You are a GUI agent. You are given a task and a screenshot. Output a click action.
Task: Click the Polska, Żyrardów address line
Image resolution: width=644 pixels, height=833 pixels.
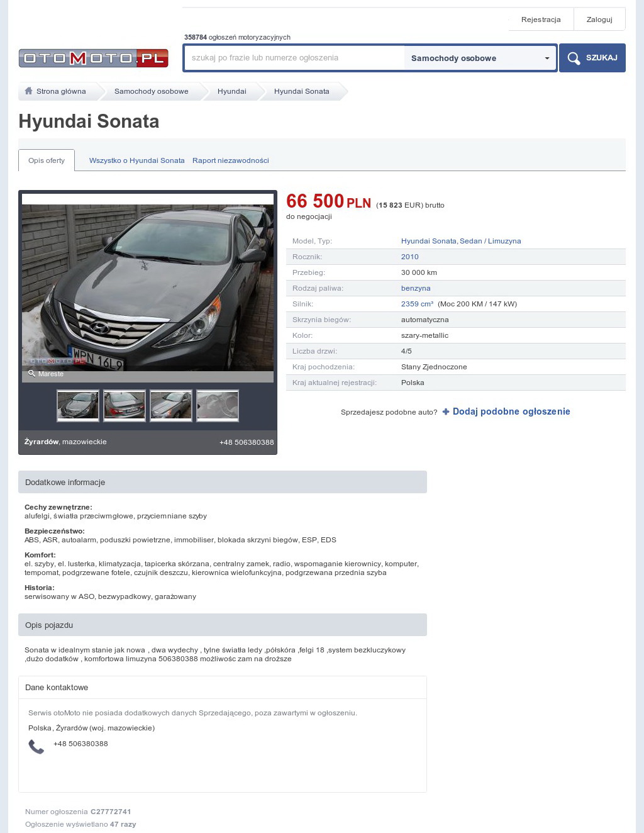coord(91,728)
